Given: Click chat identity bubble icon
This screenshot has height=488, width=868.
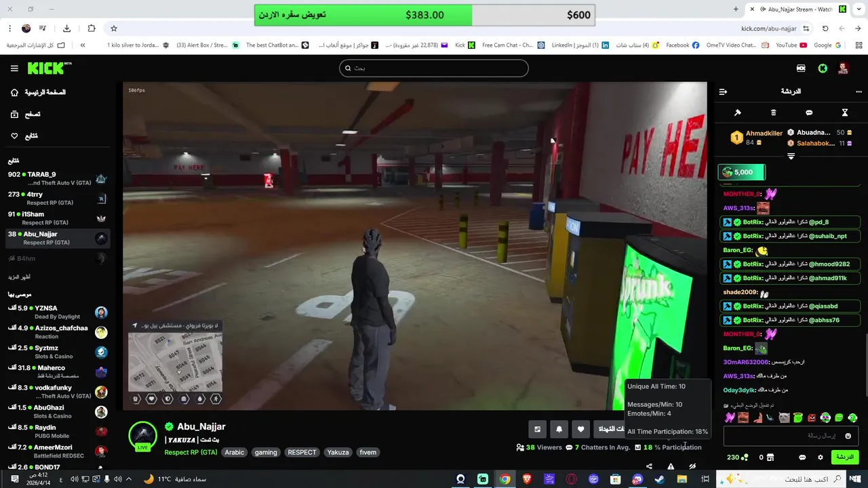Looking at the screenshot, I should (x=802, y=457).
